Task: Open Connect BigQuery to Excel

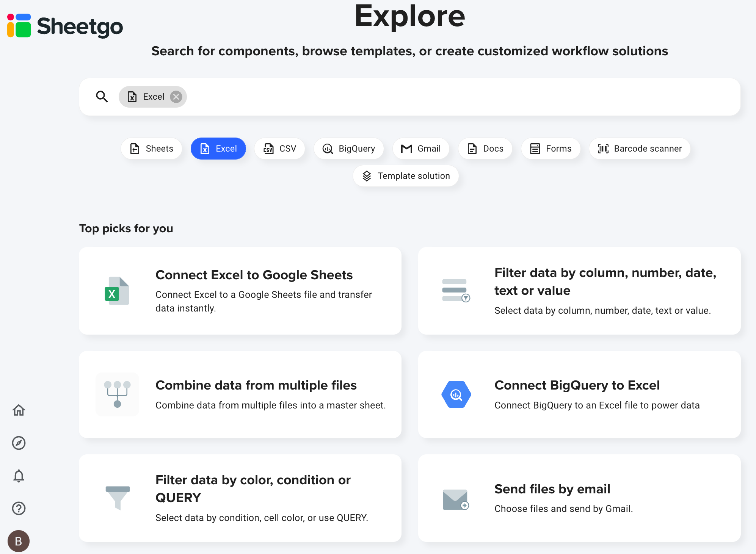Action: point(579,394)
